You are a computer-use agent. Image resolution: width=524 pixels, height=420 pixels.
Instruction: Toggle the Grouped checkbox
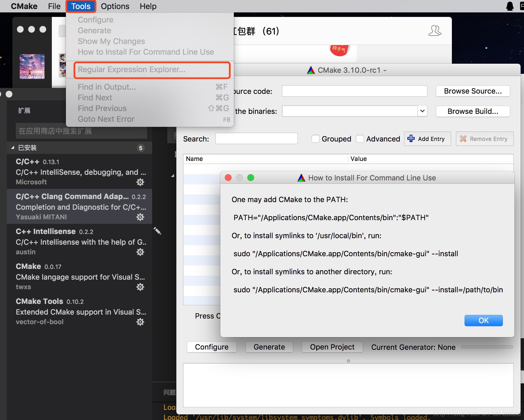tap(315, 139)
